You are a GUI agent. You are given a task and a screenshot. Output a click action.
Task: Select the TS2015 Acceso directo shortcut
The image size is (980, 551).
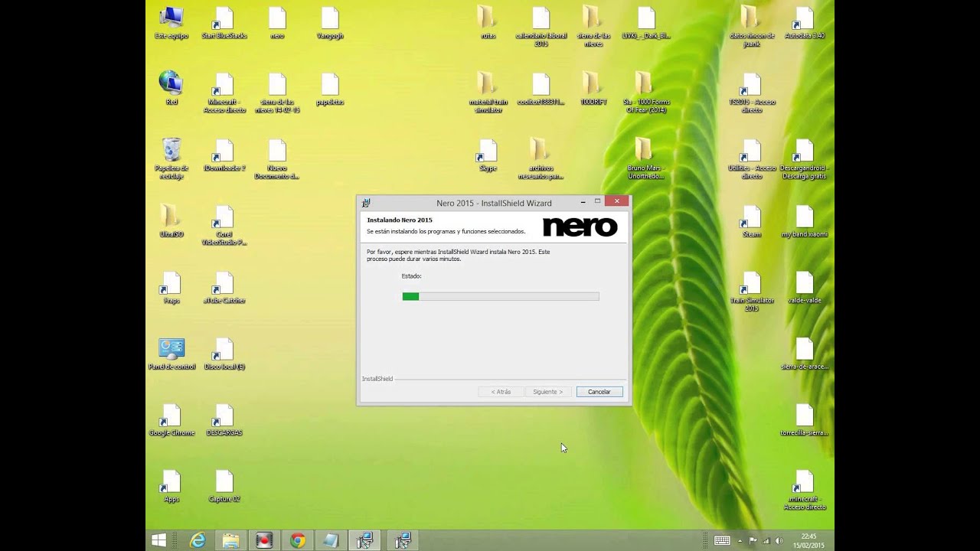752,93
